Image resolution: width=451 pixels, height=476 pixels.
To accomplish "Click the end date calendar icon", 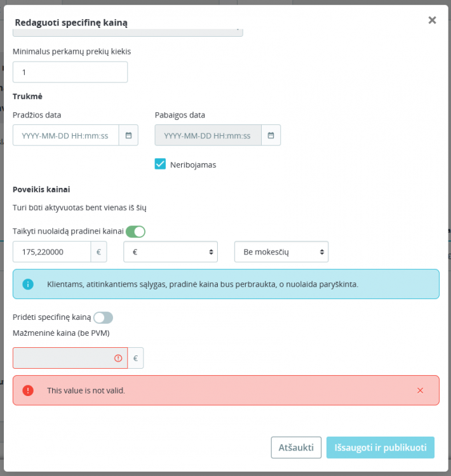I will (x=271, y=135).
